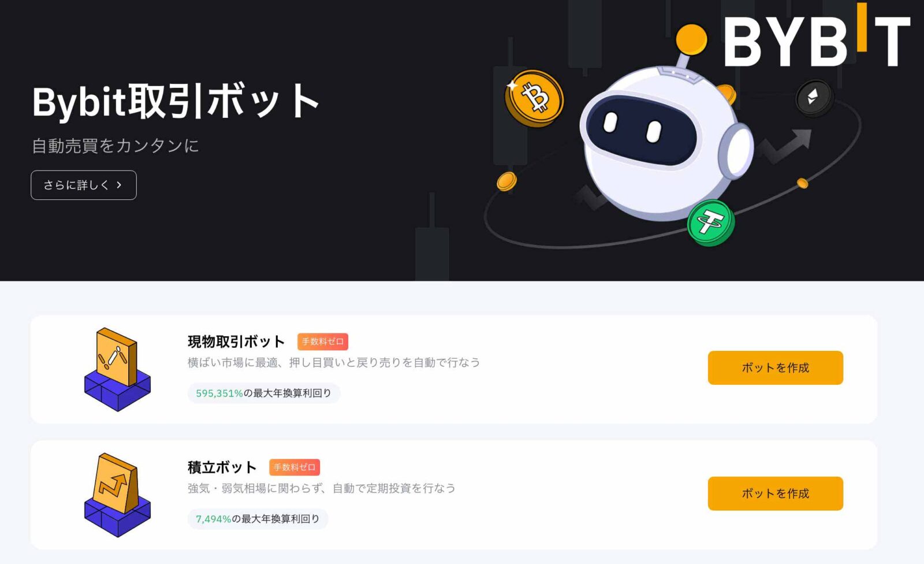Click the BYBIT logo
This screenshot has width=924, height=564.
[817, 36]
